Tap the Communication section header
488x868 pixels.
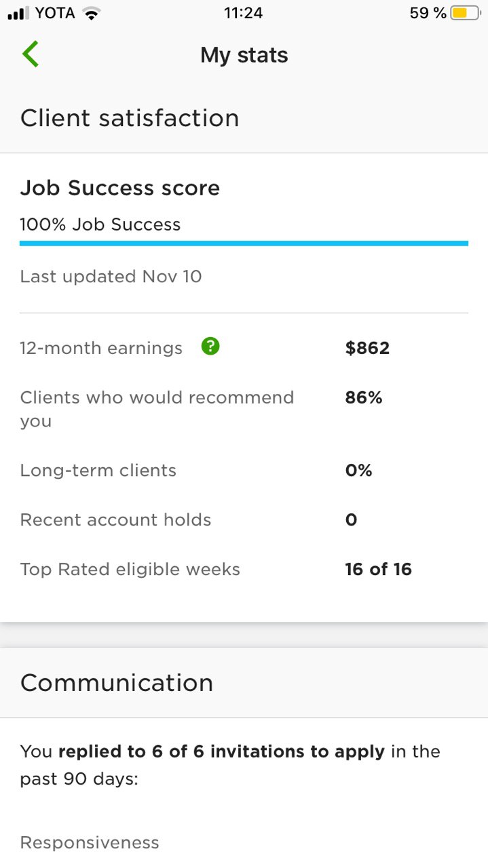[117, 682]
